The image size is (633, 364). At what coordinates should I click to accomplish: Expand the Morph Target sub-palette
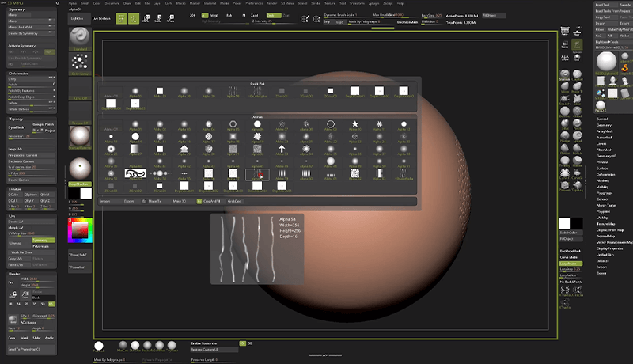(606, 206)
